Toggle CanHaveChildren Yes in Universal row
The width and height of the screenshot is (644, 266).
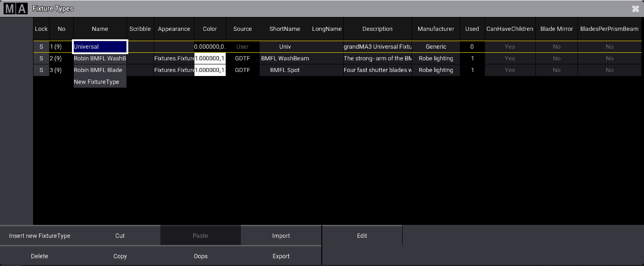pyautogui.click(x=510, y=46)
